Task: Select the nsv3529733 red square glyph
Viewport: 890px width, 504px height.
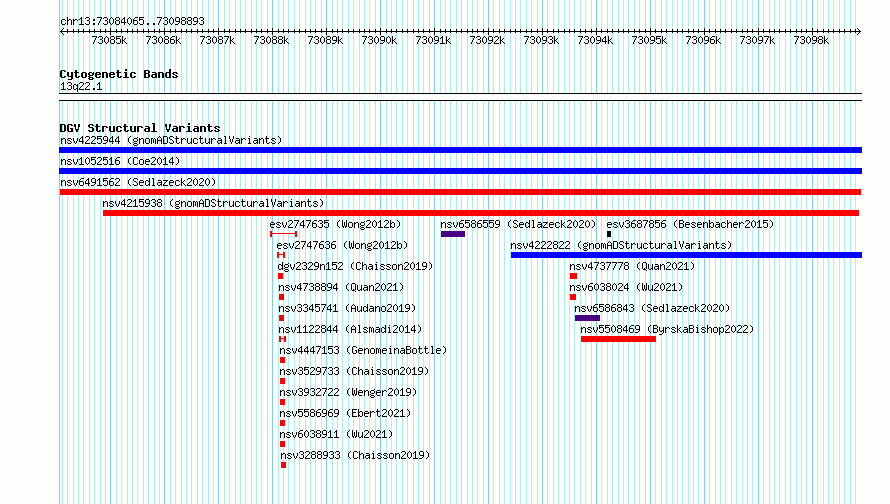Action: coord(283,381)
